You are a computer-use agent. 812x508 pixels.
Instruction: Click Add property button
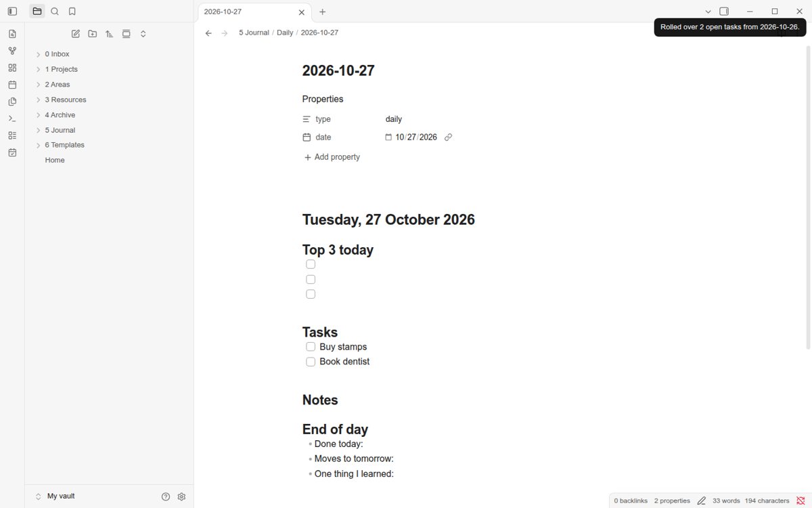coord(332,157)
